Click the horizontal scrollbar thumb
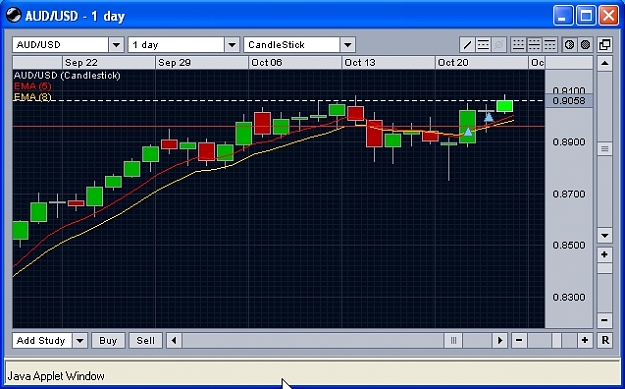 point(453,340)
